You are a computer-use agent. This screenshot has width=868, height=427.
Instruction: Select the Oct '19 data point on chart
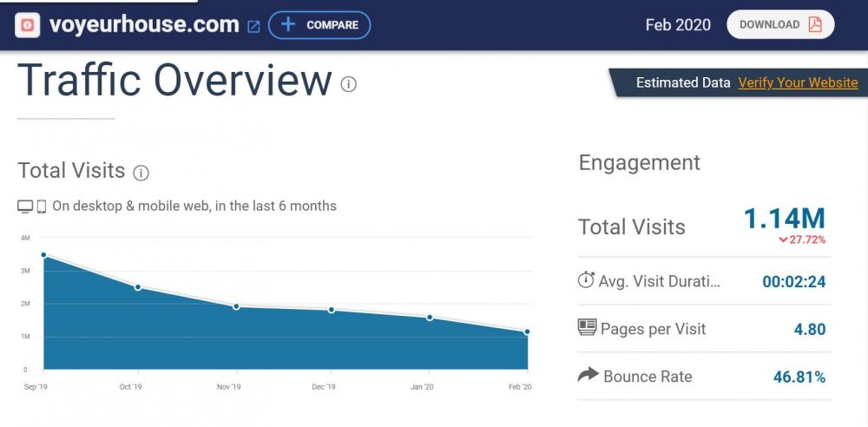coord(138,287)
